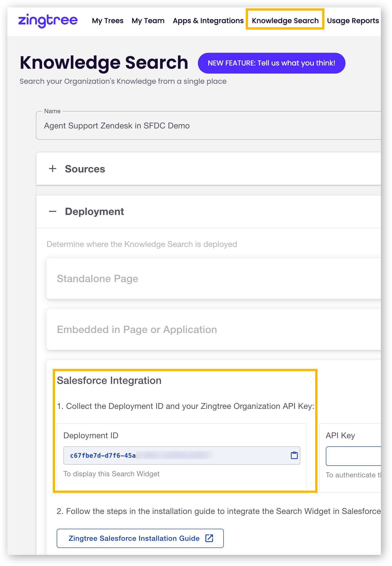Open the Knowledge Search menu item

pos(285,21)
